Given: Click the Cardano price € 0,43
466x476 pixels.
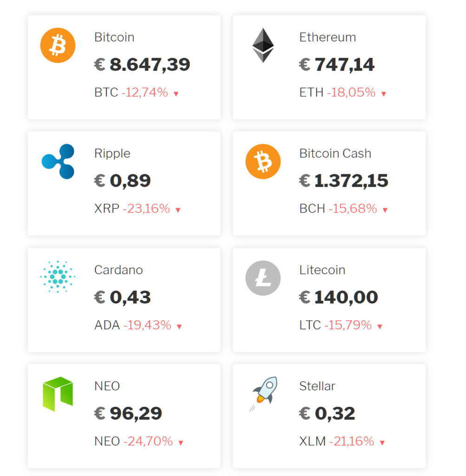Looking at the screenshot, I should (x=123, y=297).
